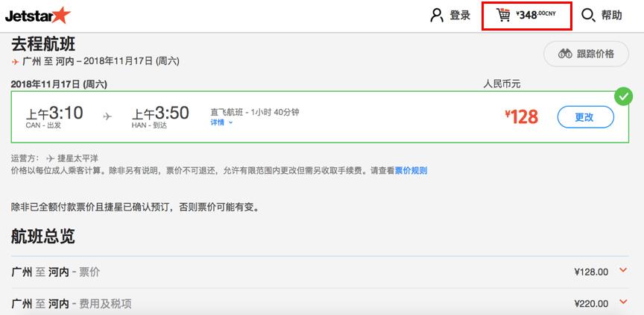Click the magnifier help search icon
Screen dimensions: 644x315
(589, 16)
